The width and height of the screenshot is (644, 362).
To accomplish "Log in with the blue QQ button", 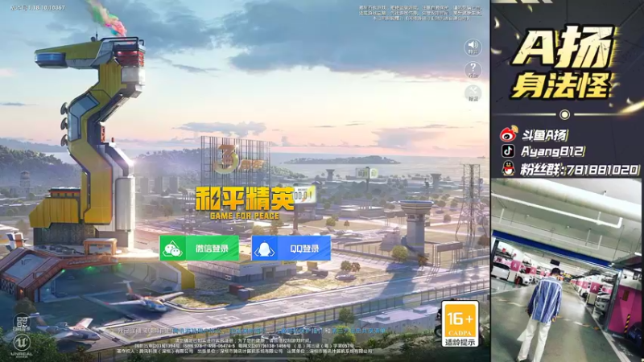I will (291, 248).
